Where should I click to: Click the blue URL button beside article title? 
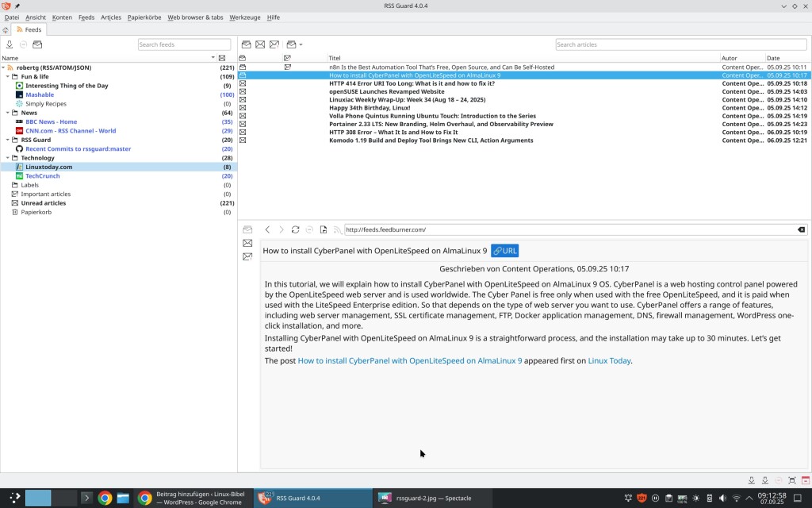click(505, 251)
